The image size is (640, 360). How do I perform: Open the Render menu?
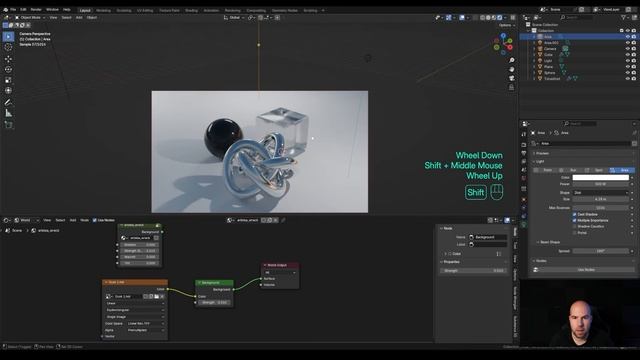(x=36, y=9)
